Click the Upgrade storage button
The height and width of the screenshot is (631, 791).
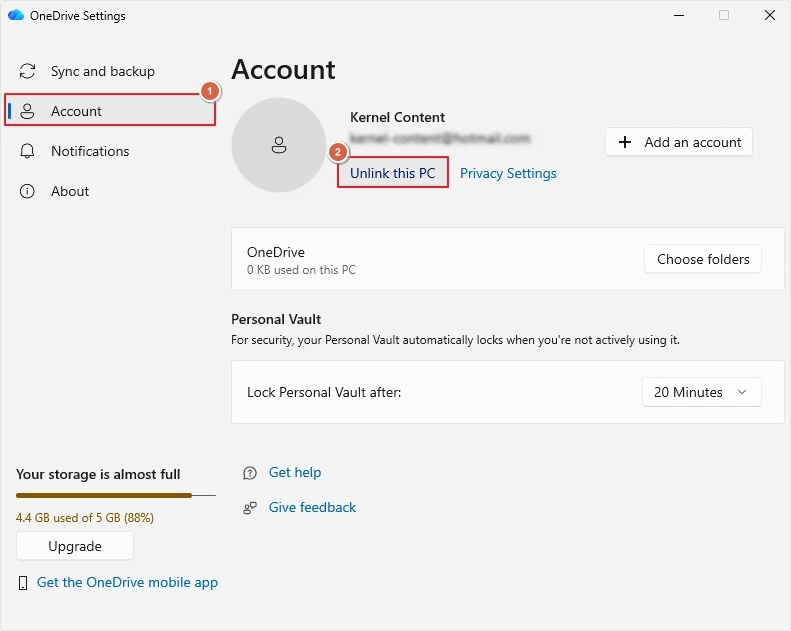pos(75,546)
